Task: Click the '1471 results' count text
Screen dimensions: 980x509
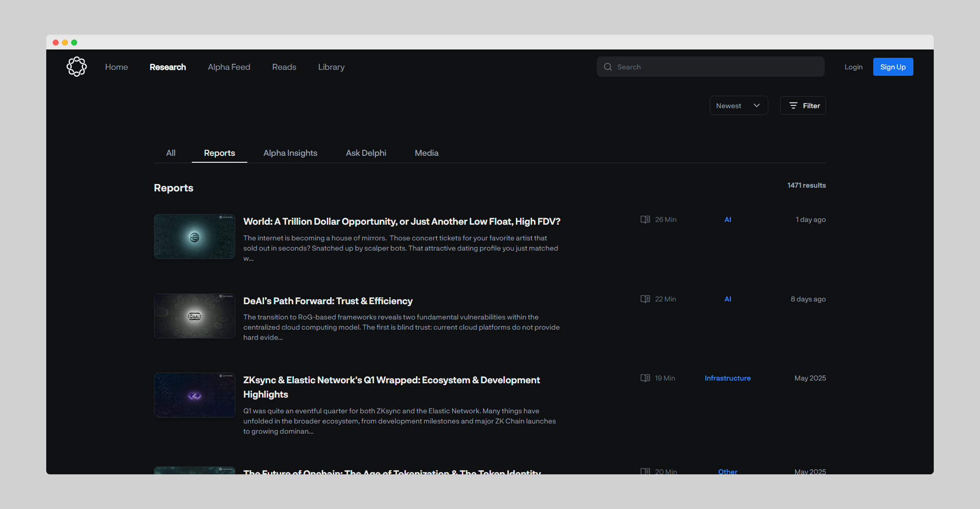Action: (807, 185)
